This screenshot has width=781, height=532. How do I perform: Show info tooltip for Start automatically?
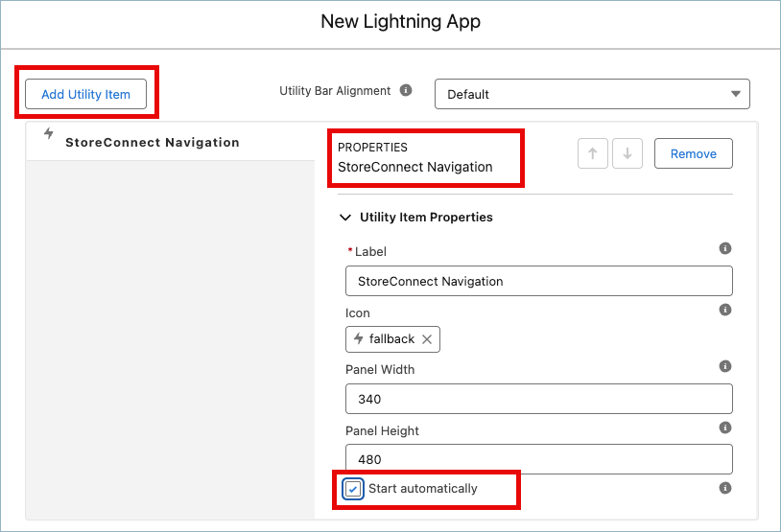725,488
